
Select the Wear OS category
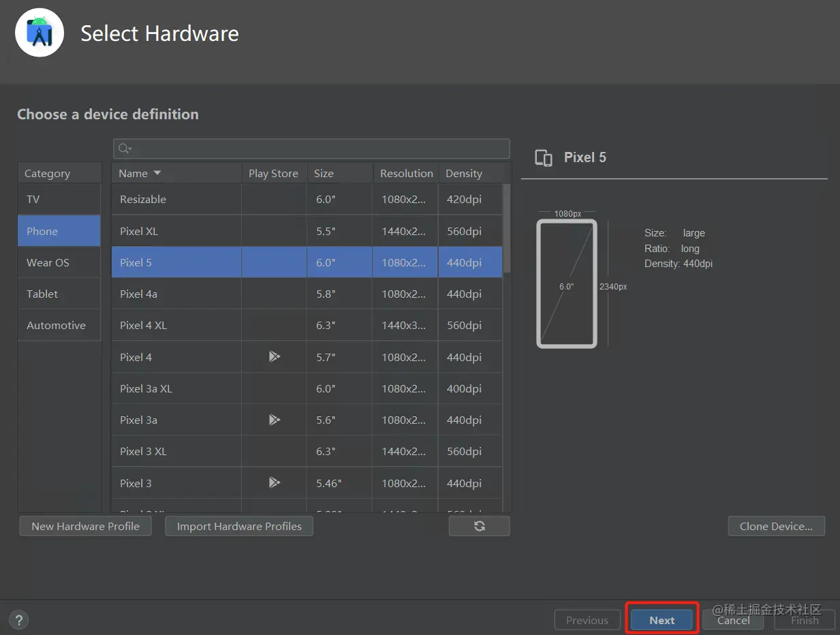pyautogui.click(x=59, y=262)
